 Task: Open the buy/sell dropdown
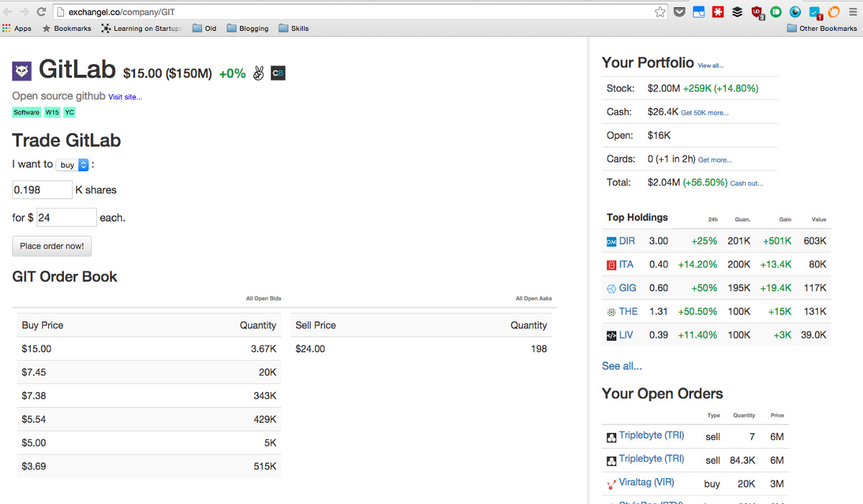coord(73,165)
